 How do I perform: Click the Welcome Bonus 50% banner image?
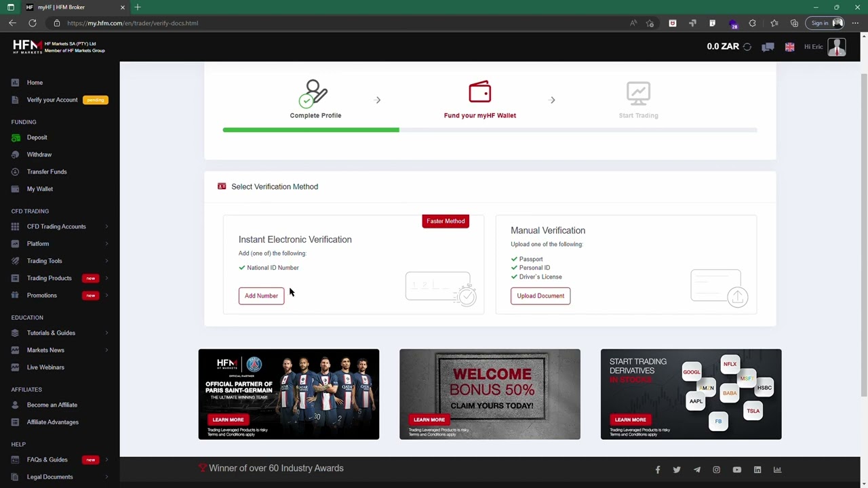tap(490, 394)
